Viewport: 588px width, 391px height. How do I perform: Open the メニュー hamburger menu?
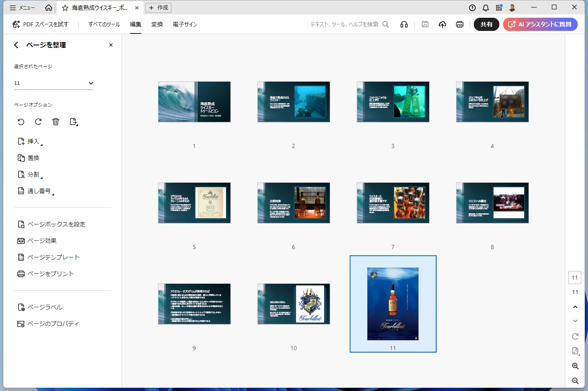[x=13, y=7]
